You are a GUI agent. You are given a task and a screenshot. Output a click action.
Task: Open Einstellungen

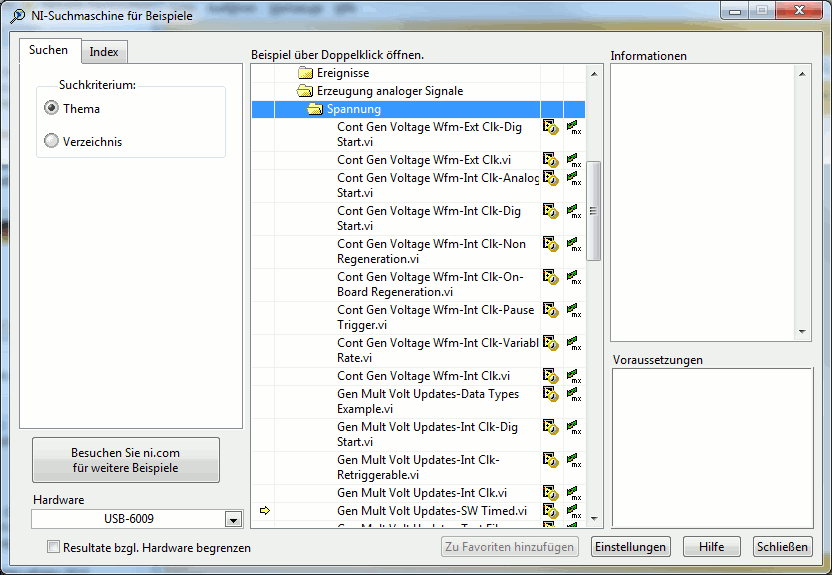630,547
